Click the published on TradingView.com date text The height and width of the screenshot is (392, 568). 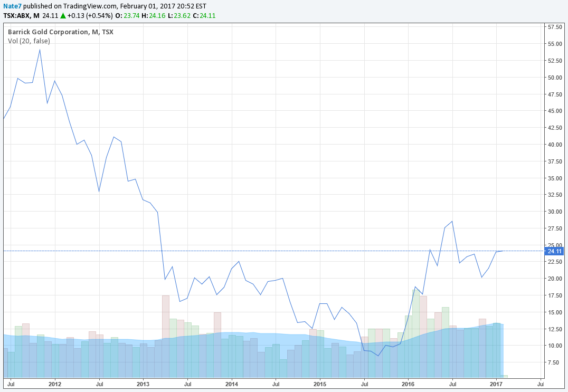coord(115,6)
